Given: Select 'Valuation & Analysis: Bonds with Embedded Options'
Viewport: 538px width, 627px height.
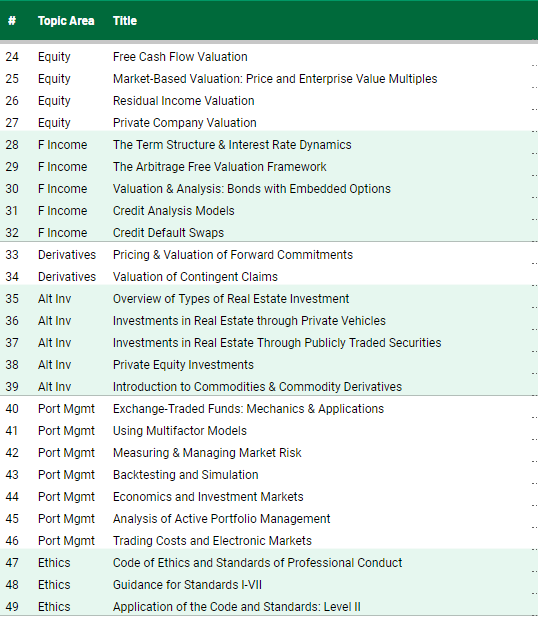Looking at the screenshot, I should pyautogui.click(x=252, y=189).
